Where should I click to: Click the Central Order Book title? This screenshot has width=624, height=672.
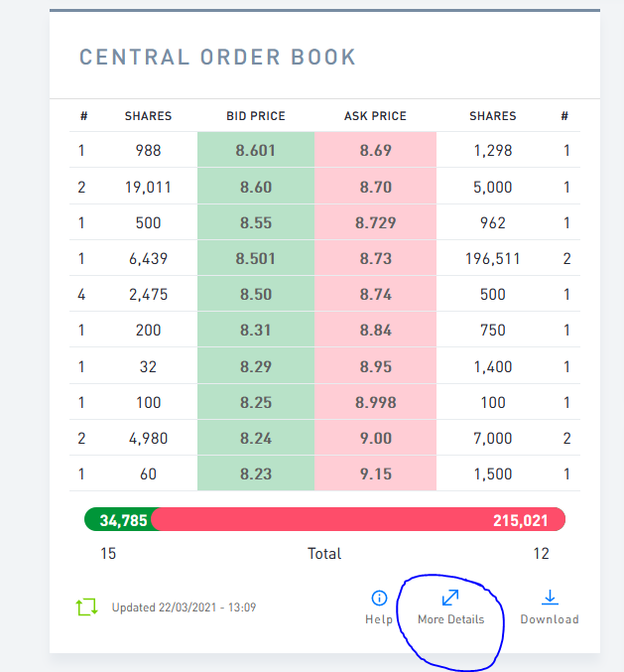pyautogui.click(x=217, y=57)
